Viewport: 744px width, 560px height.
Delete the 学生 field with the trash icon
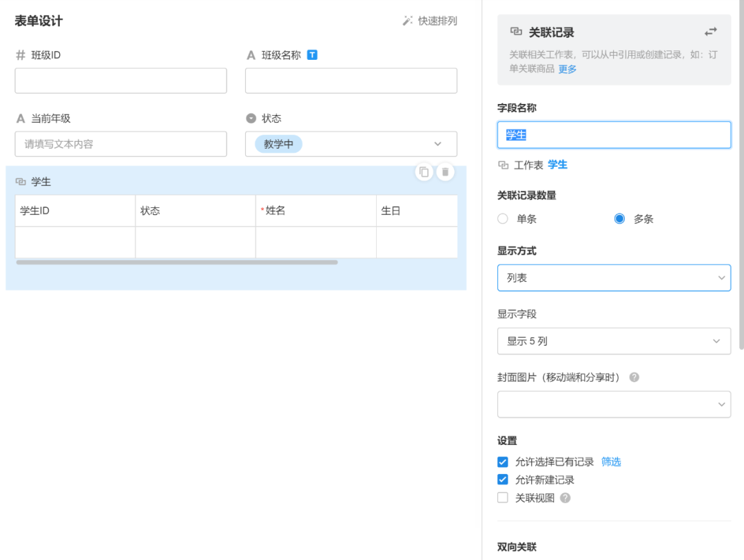click(445, 172)
